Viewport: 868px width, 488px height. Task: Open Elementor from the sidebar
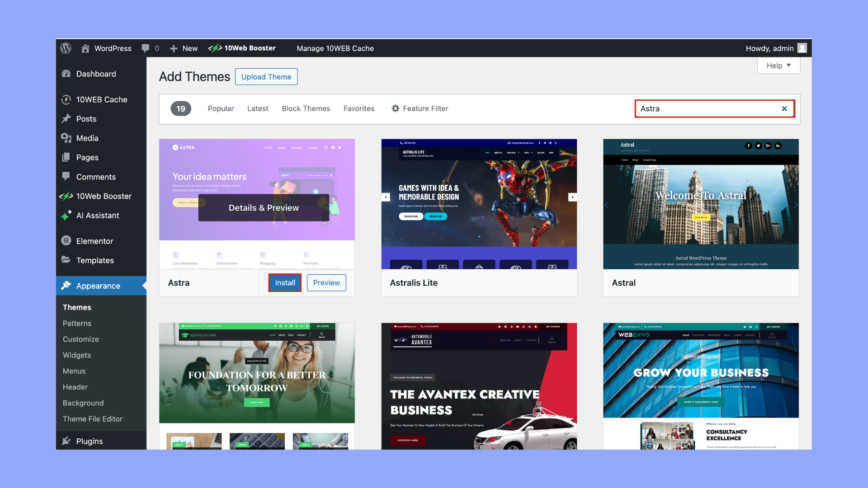point(94,241)
